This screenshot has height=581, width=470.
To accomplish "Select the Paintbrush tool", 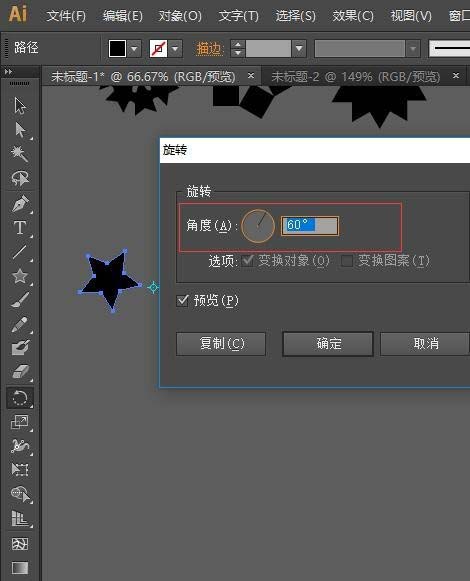I will click(20, 300).
